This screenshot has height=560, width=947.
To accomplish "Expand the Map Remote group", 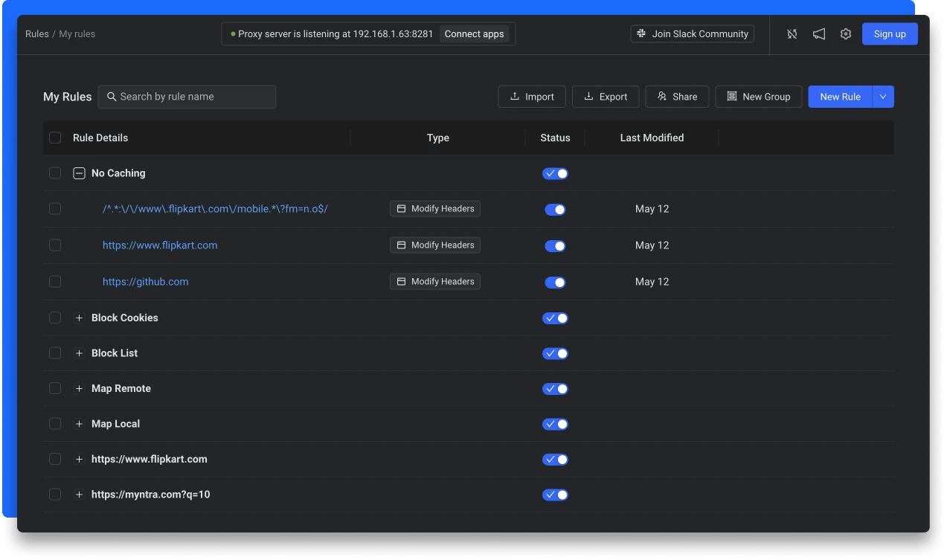I will 79,389.
